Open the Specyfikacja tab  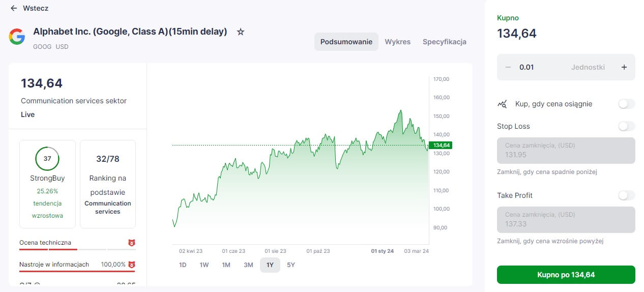point(445,42)
